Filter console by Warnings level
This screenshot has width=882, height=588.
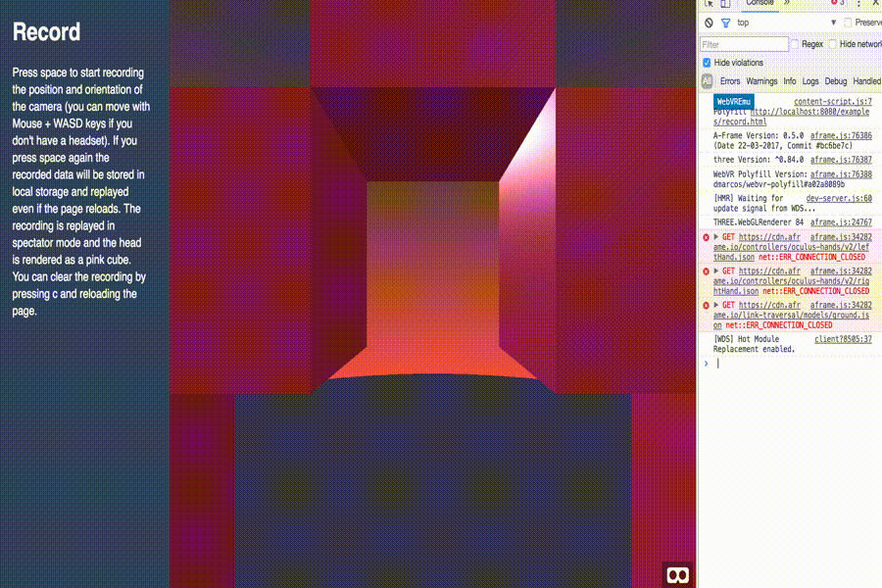point(761,81)
